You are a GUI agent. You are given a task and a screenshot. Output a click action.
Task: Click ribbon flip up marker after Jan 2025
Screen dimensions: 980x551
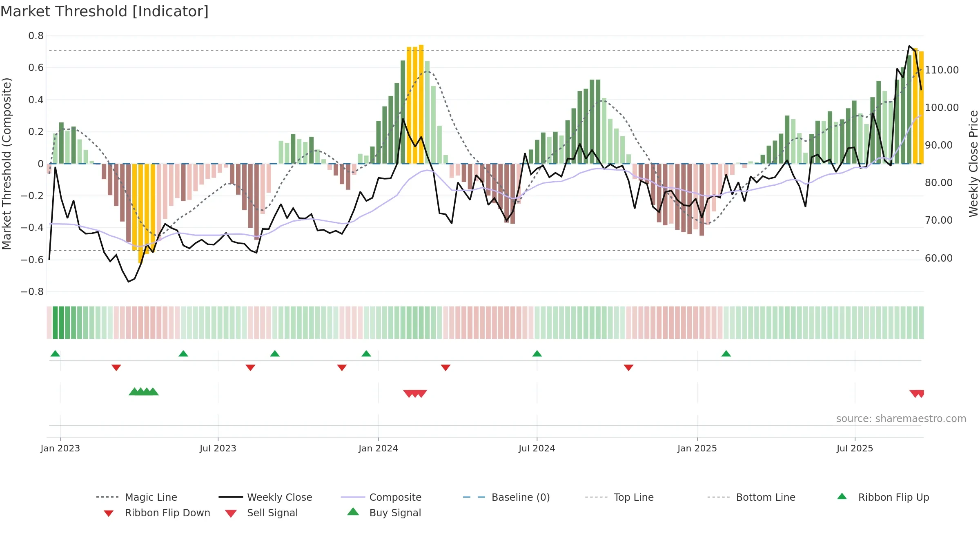tap(726, 353)
